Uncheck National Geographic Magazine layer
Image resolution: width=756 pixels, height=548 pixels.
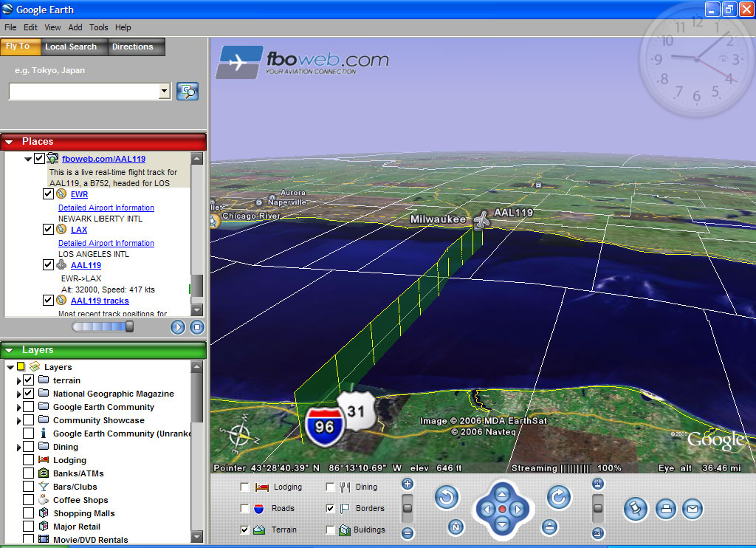[29, 394]
